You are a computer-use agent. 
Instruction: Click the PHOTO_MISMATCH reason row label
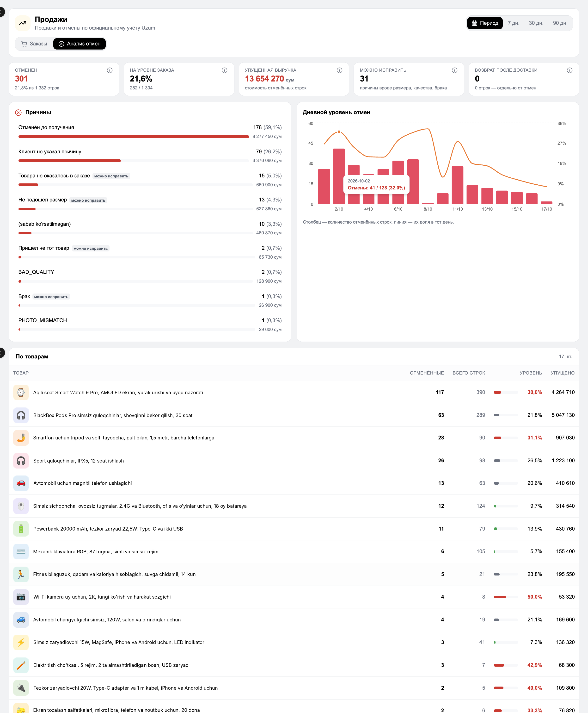tap(43, 320)
